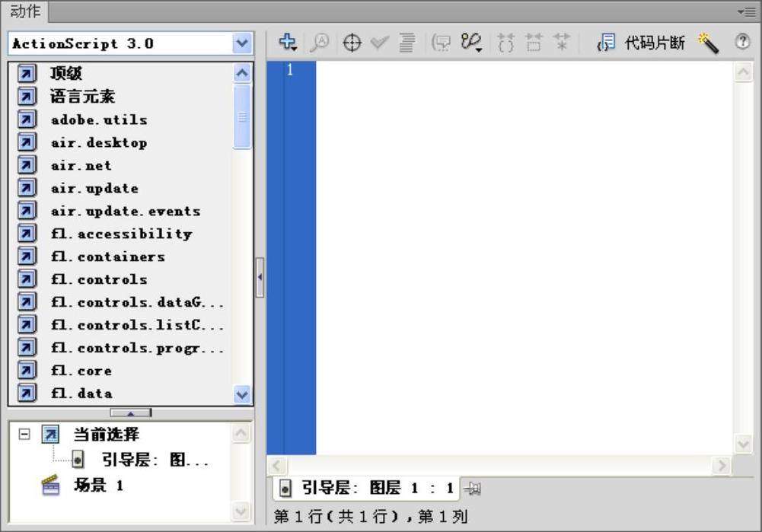Click the clapperboard icon for 场景 1
This screenshot has height=532, width=762.
click(x=50, y=485)
